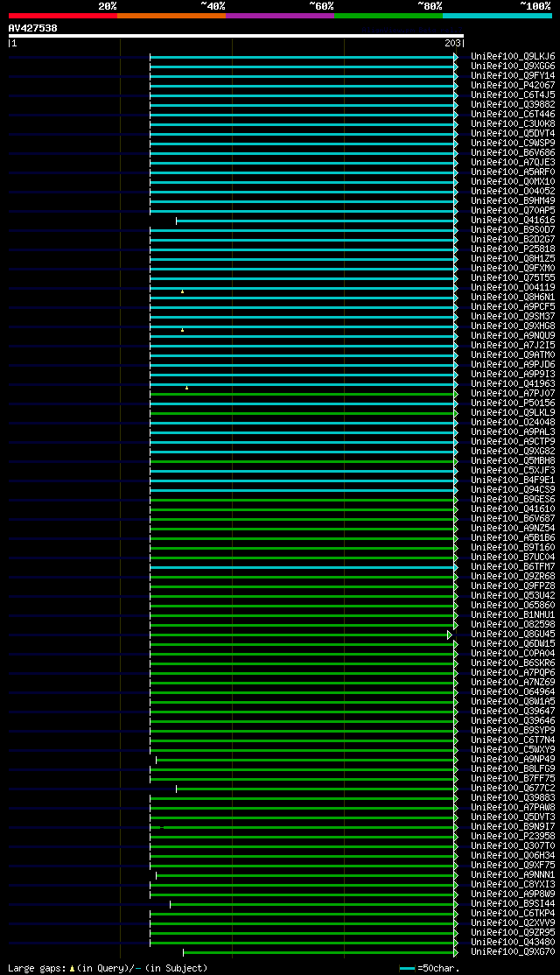The image size is (560, 975).
Task: Select the UniRef100_Q41616 label
Action: pos(513,221)
